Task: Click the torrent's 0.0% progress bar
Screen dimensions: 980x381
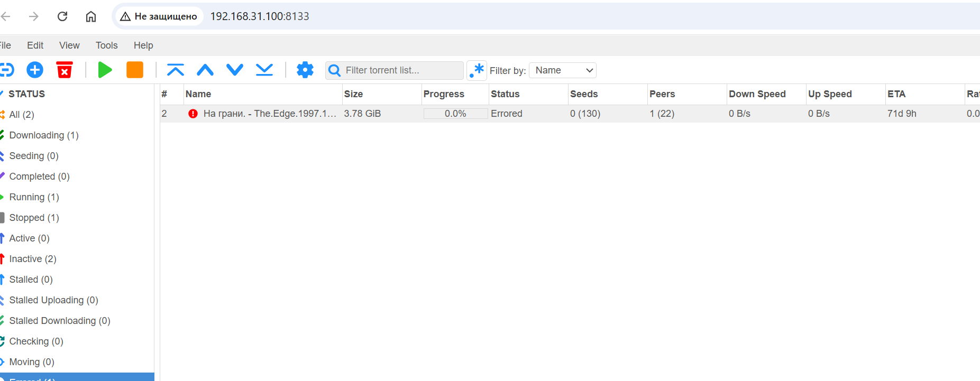Action: pos(455,114)
